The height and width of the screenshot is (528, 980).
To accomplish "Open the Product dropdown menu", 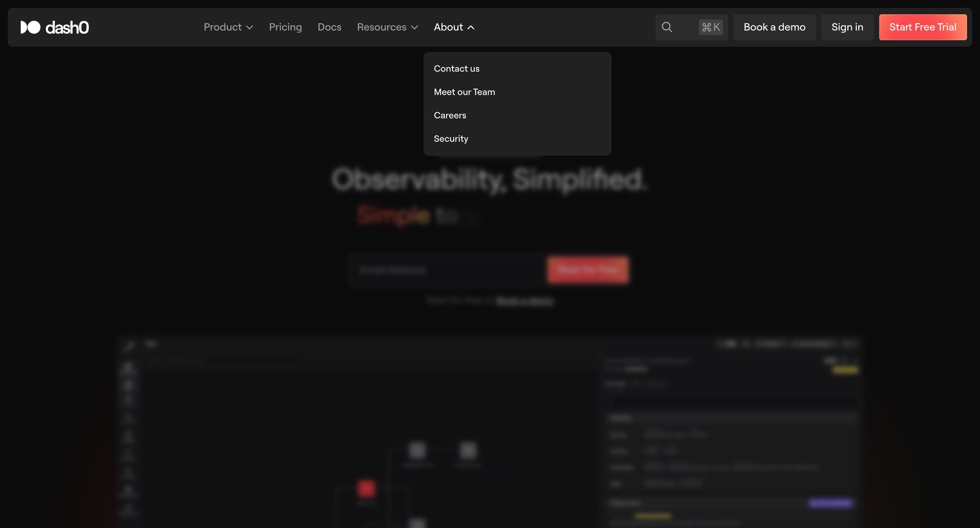I will [x=228, y=27].
